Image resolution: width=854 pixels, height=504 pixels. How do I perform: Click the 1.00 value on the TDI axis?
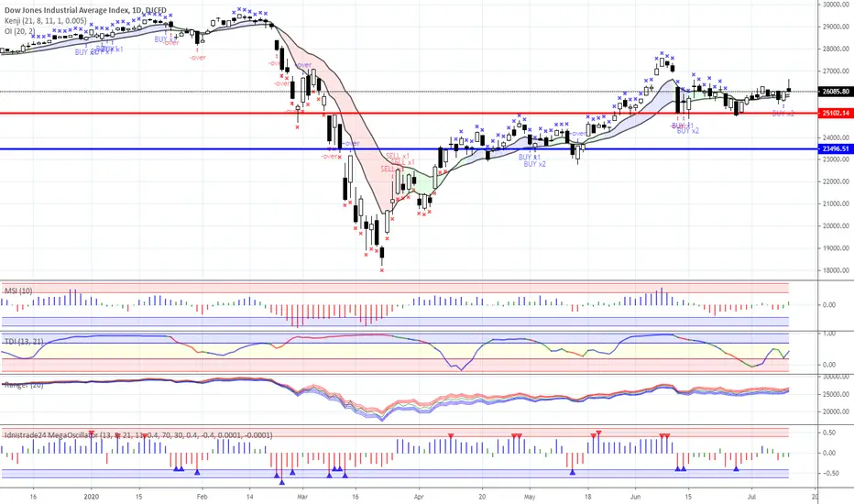point(829,334)
